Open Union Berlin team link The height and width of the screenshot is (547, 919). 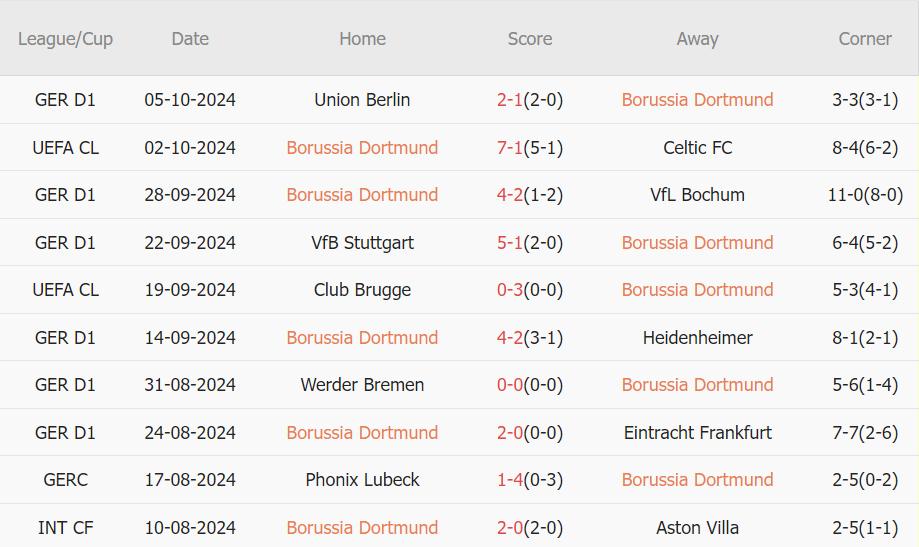coord(362,100)
